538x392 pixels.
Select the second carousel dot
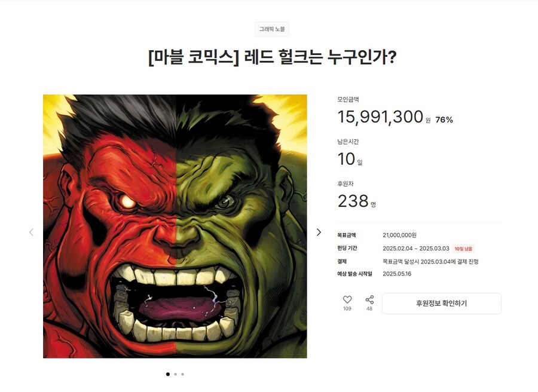(175, 374)
